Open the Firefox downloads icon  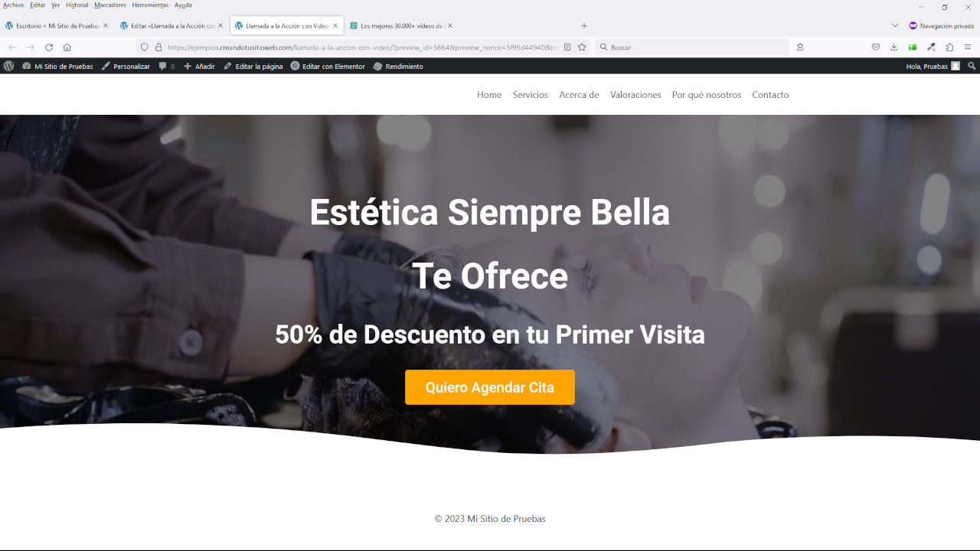click(x=894, y=47)
